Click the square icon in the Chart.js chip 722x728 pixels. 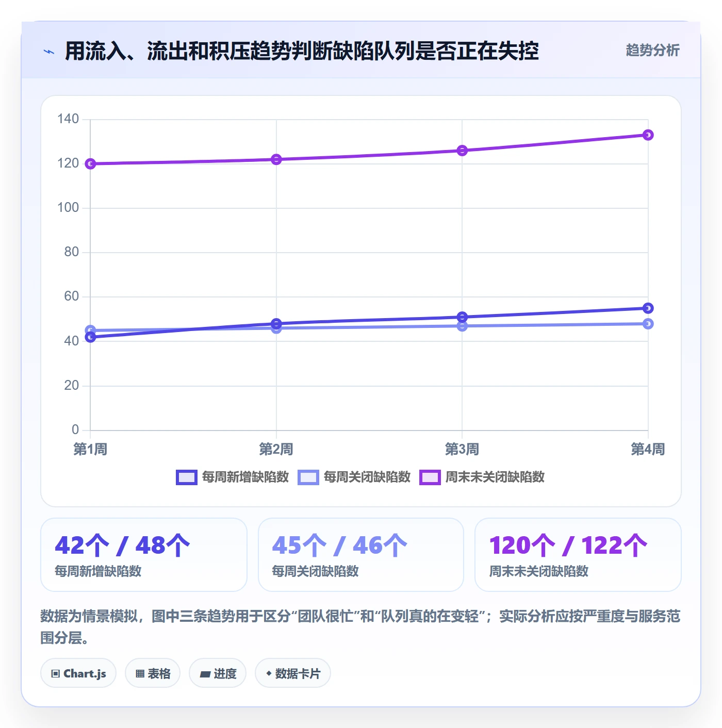[x=56, y=673]
